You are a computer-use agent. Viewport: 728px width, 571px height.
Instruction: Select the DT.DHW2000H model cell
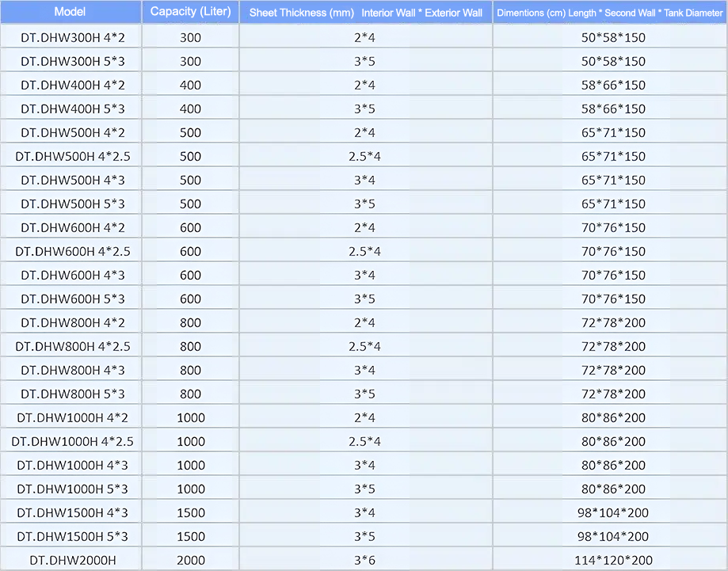click(x=72, y=560)
